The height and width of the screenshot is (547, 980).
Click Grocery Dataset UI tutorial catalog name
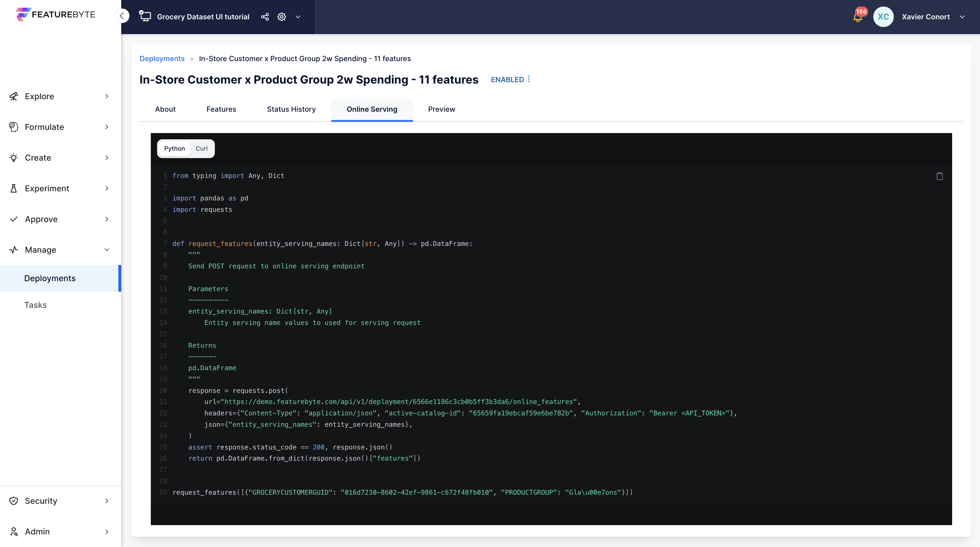click(203, 17)
